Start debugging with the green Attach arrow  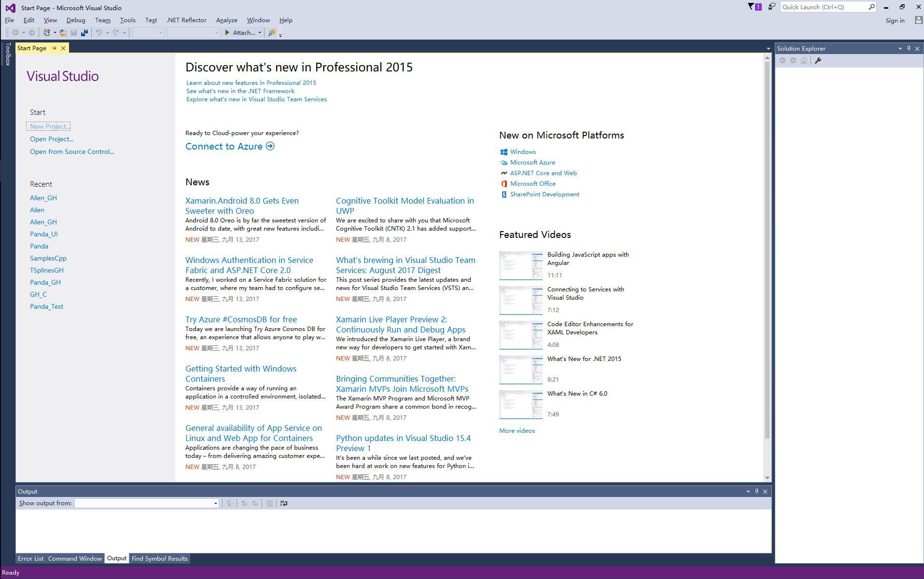[x=227, y=33]
